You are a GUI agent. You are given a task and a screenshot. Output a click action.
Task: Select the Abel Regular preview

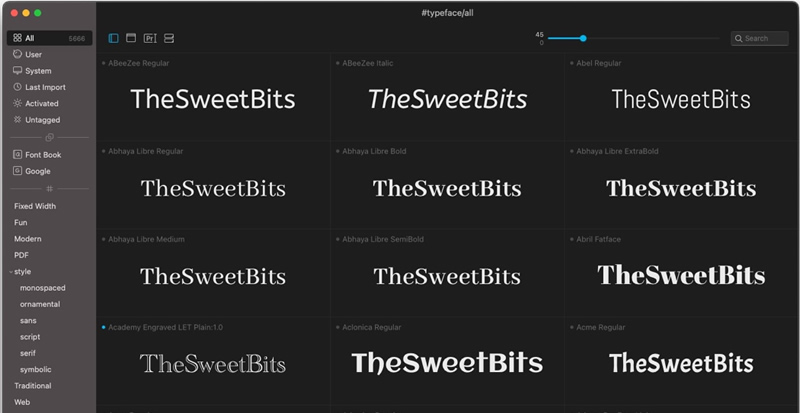pyautogui.click(x=681, y=99)
